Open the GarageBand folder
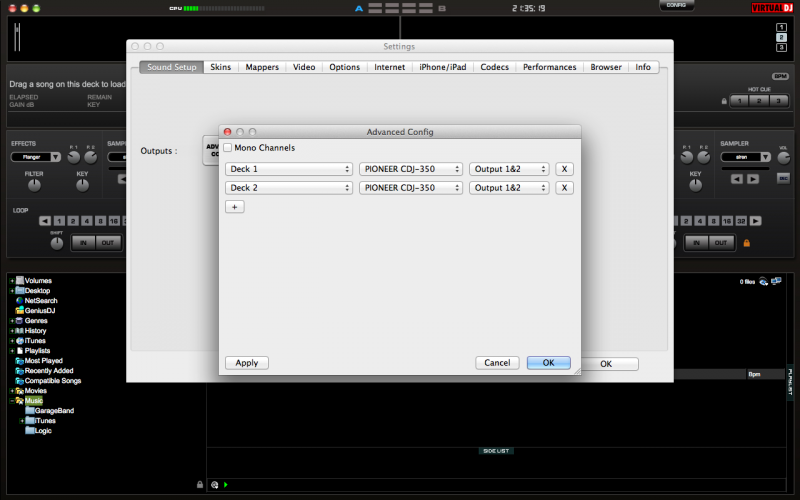Screen dimensions: 800x500 click(49, 411)
